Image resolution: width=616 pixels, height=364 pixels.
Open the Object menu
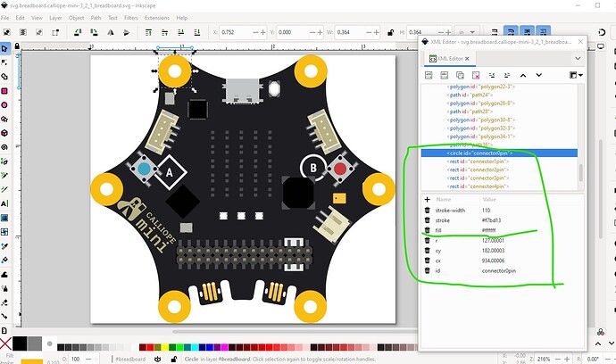point(76,18)
